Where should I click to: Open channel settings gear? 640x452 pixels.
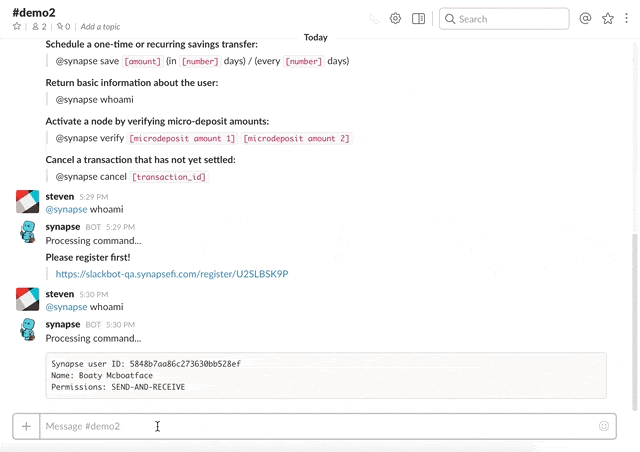coord(396,18)
